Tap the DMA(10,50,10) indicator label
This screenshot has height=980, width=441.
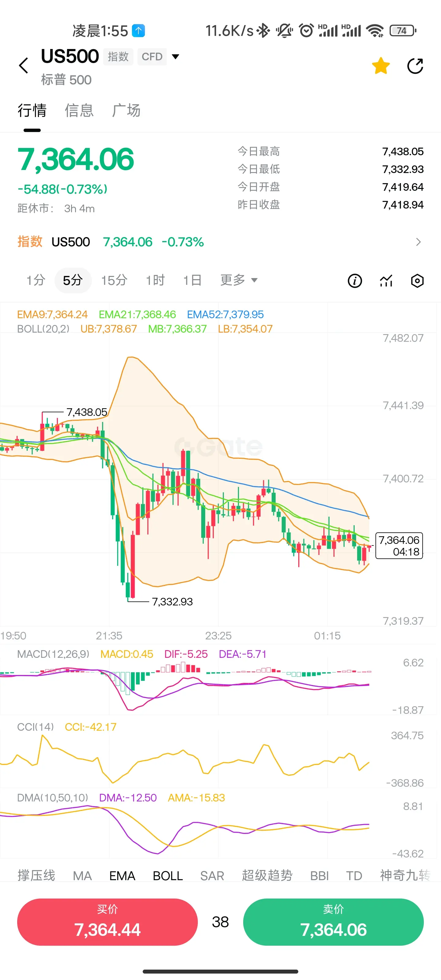click(x=52, y=798)
